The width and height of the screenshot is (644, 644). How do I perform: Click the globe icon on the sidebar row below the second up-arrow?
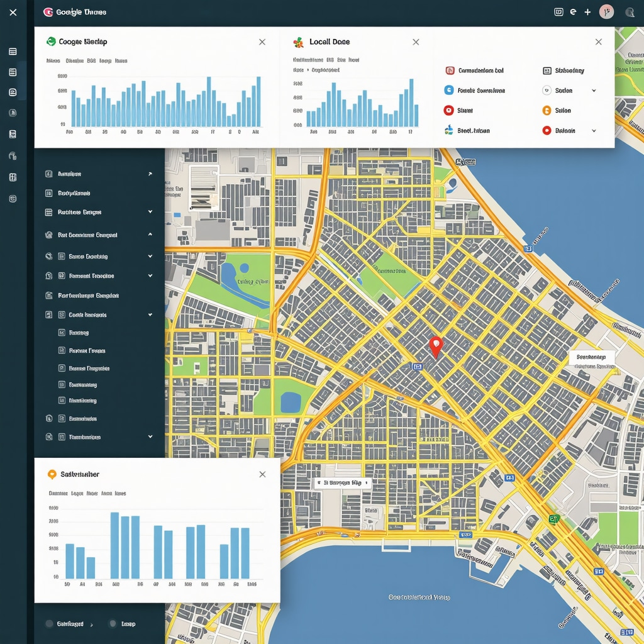pos(49,257)
